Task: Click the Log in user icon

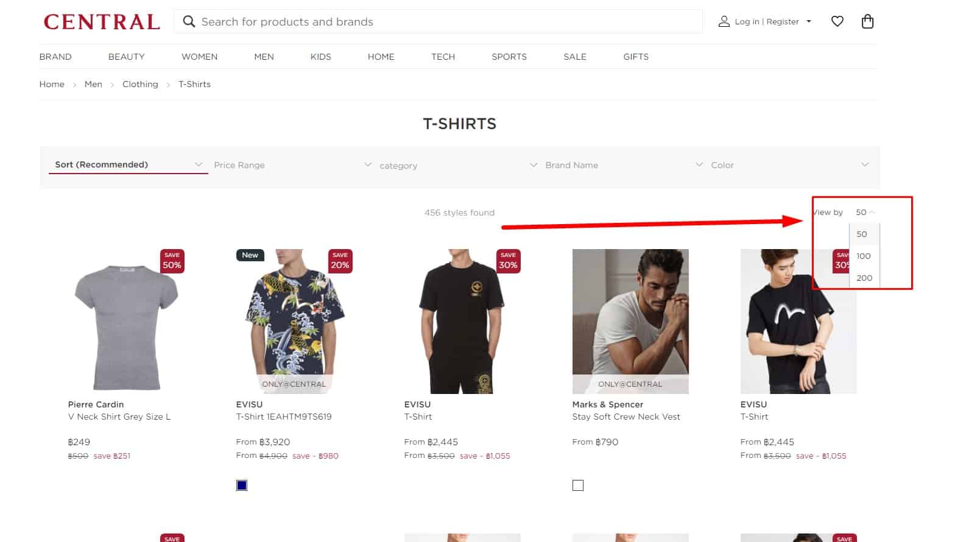Action: pos(724,21)
